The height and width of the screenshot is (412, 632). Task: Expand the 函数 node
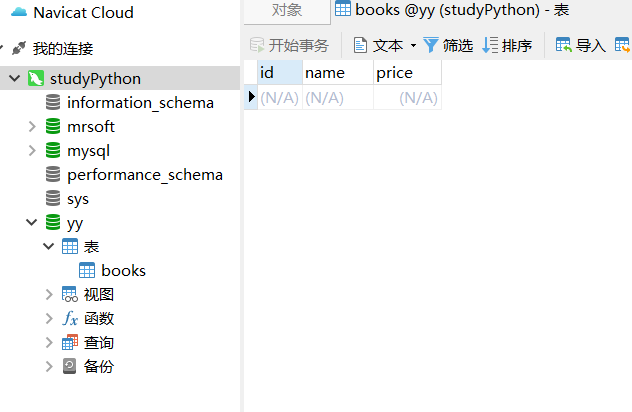pos(49,318)
